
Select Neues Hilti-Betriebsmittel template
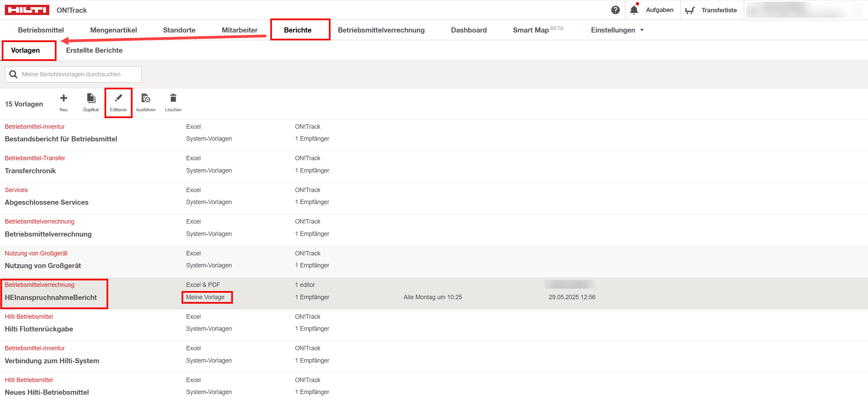[47, 392]
